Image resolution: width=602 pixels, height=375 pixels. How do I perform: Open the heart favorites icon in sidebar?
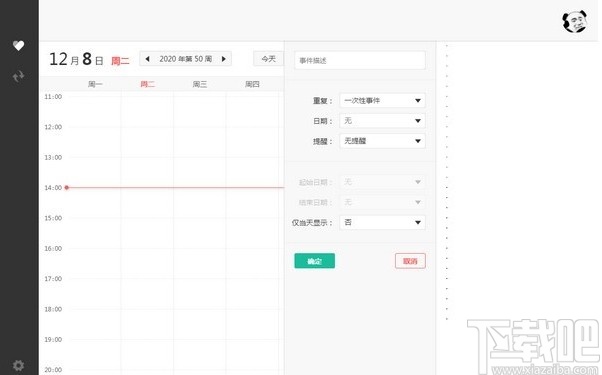(18, 45)
